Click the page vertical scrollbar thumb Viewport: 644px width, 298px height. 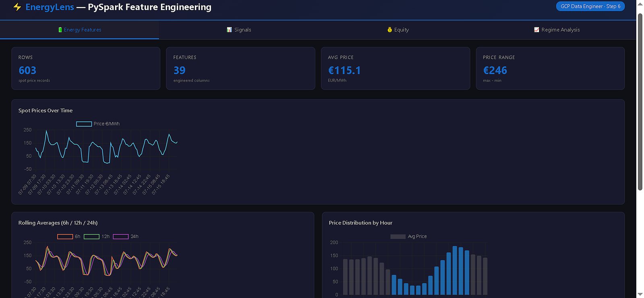tap(640, 101)
